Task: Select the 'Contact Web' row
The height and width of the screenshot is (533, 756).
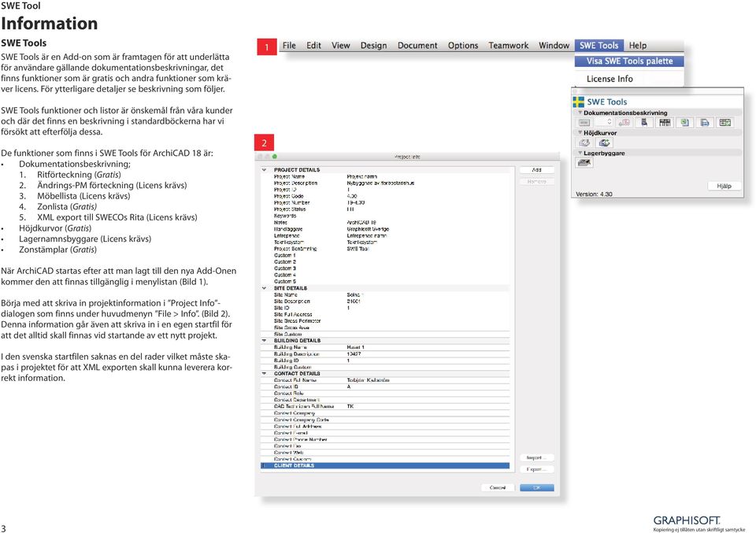Action: [385, 453]
